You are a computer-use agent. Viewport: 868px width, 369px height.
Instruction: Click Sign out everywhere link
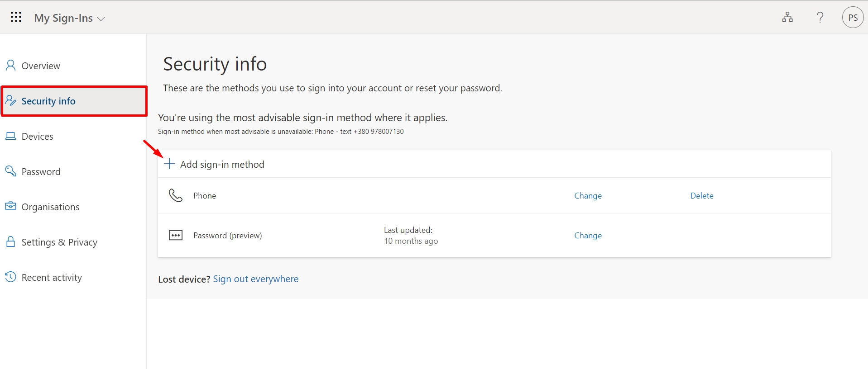(255, 279)
